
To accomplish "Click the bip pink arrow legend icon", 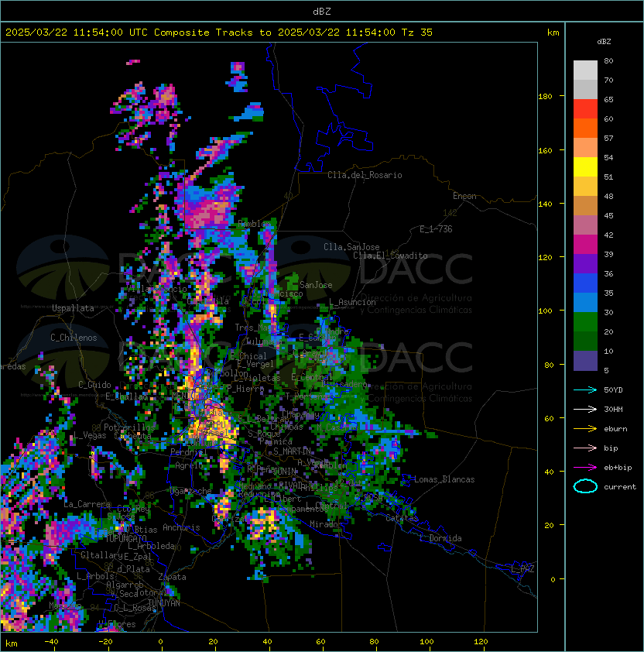I will point(585,448).
